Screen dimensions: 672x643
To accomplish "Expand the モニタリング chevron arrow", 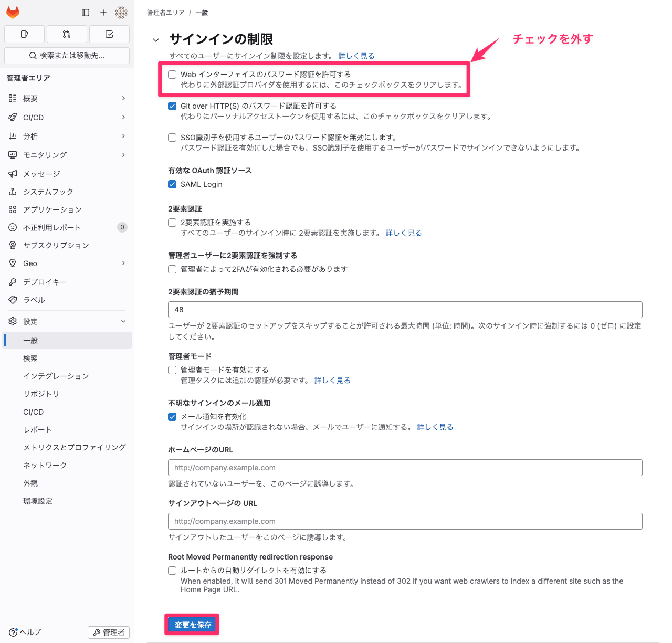I will pos(123,155).
